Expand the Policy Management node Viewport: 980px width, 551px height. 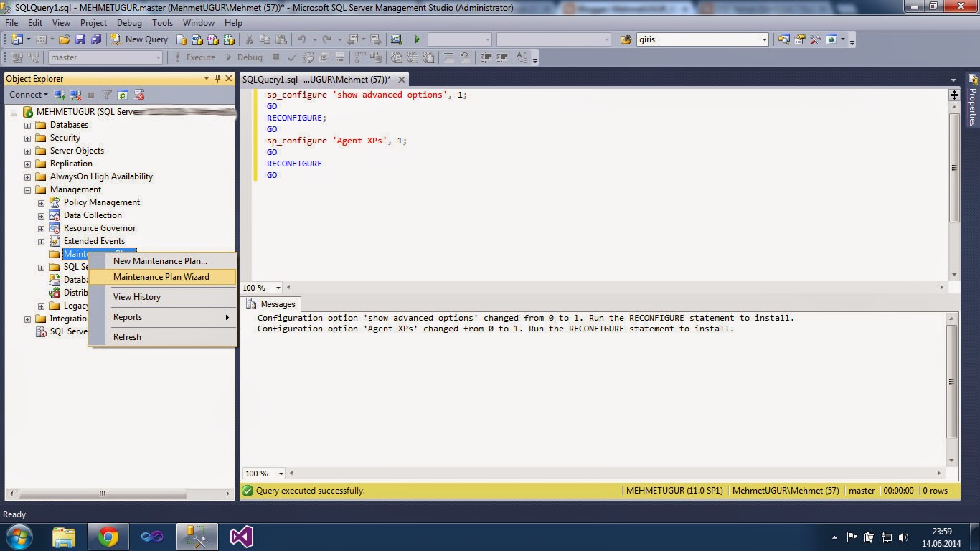42,203
